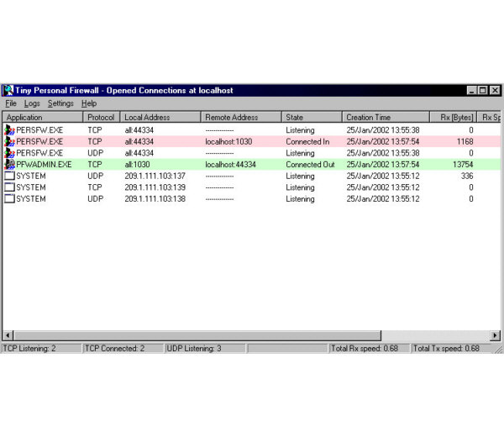
Task: Click remote address localhost:1030
Action: pyautogui.click(x=228, y=141)
